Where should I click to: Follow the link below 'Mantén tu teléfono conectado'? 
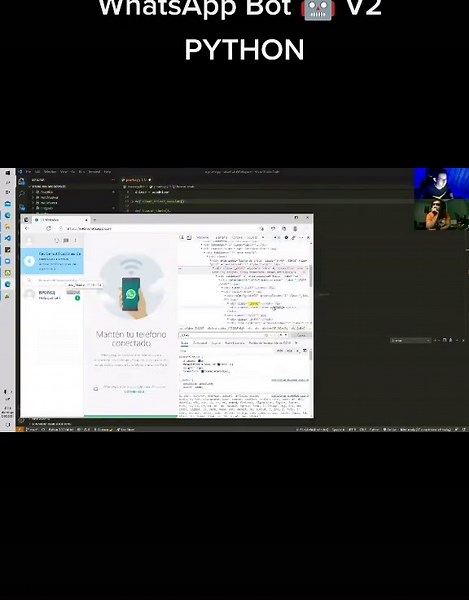pyautogui.click(x=134, y=391)
